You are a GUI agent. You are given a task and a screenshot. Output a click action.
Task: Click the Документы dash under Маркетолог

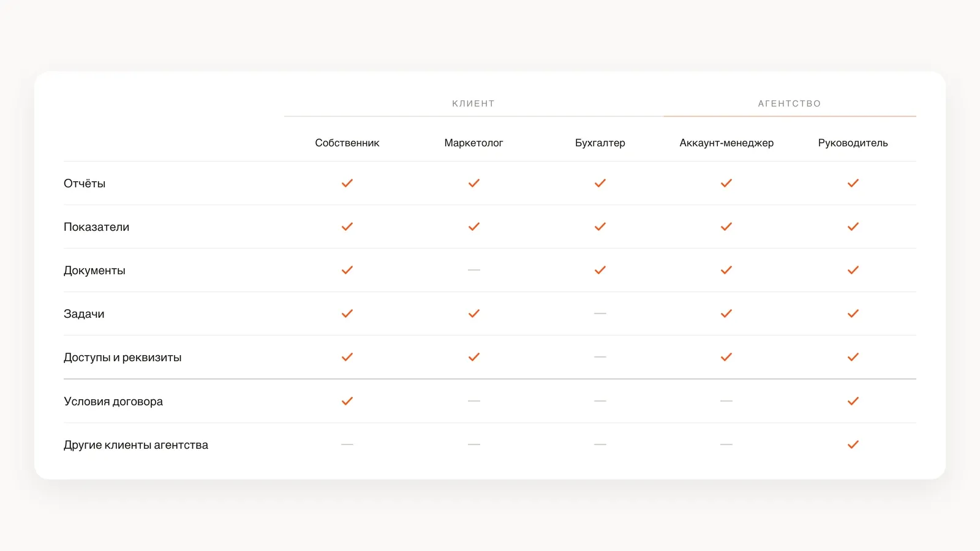coord(474,270)
